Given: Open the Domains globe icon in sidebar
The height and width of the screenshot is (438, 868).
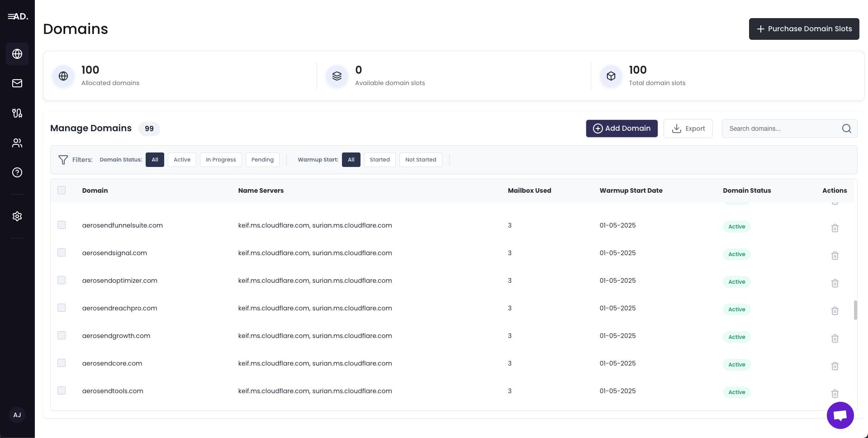Looking at the screenshot, I should [x=17, y=54].
